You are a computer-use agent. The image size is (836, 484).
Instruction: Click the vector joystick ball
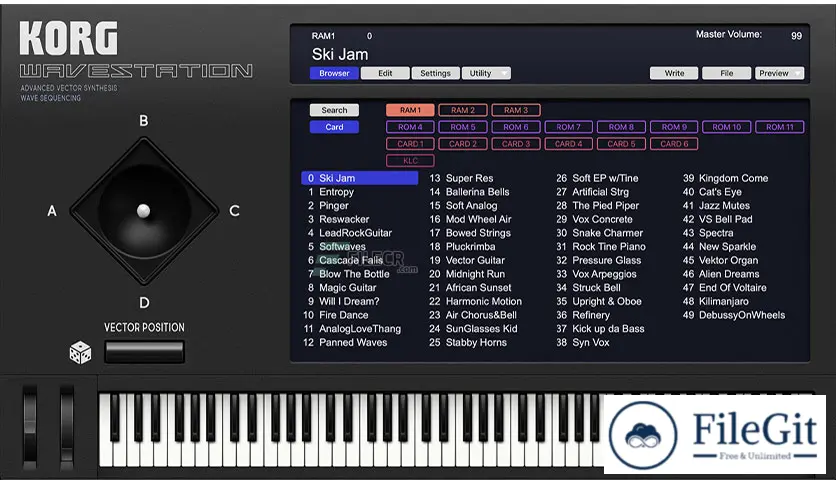pos(143,211)
